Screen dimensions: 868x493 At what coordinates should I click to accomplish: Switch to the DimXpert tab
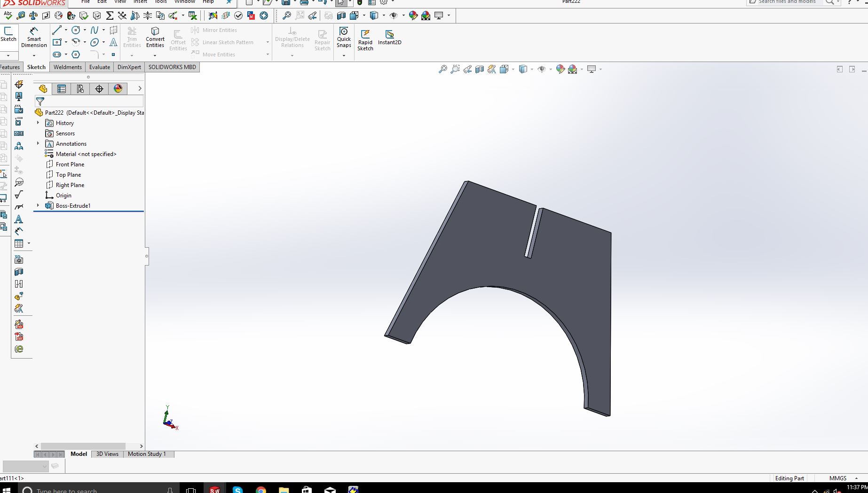129,67
